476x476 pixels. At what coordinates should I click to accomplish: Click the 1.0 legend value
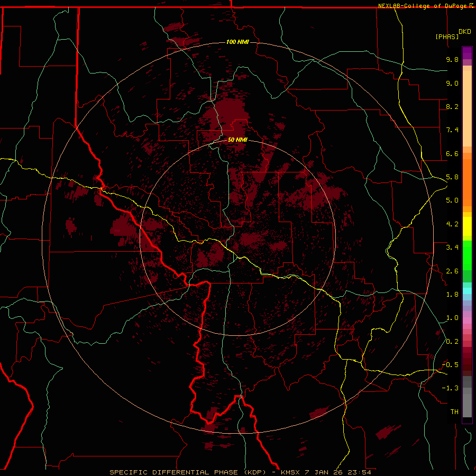[x=452, y=318]
